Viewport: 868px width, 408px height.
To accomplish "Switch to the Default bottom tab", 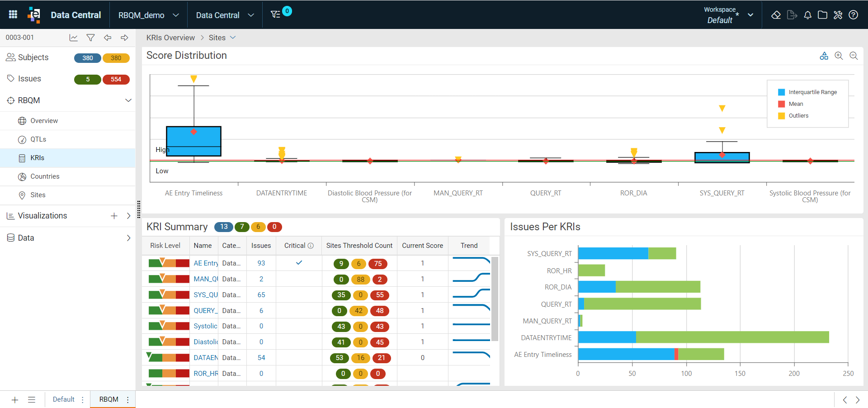I will (63, 399).
